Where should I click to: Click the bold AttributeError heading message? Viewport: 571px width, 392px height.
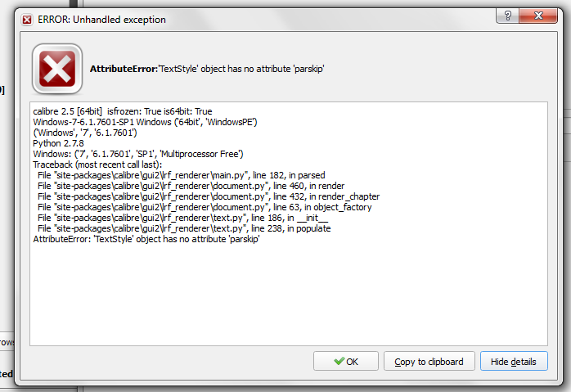[208, 69]
